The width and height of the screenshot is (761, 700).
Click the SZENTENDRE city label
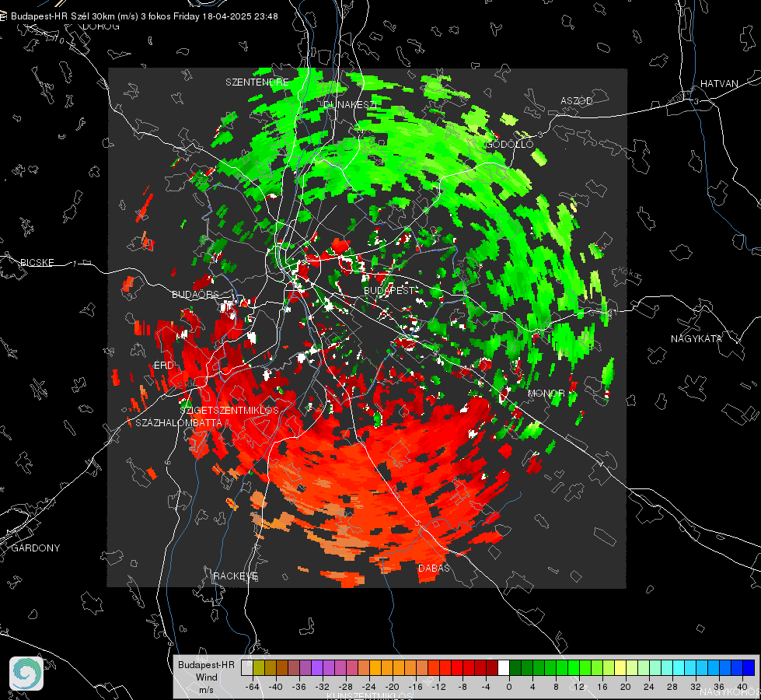(x=257, y=82)
